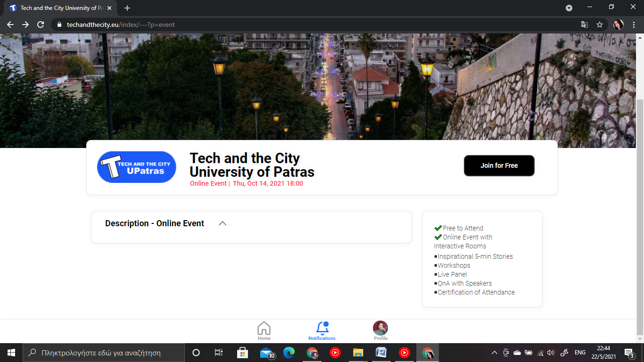This screenshot has height=362, width=644.
Task: Open the Notifications bell icon
Action: [x=322, y=329]
